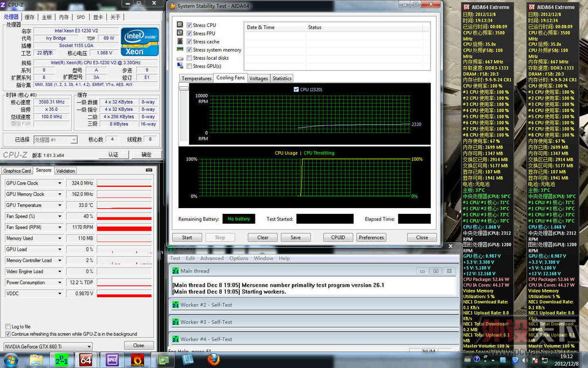Click the Stress GPU(s) icon
The image size is (588, 368).
(x=180, y=66)
